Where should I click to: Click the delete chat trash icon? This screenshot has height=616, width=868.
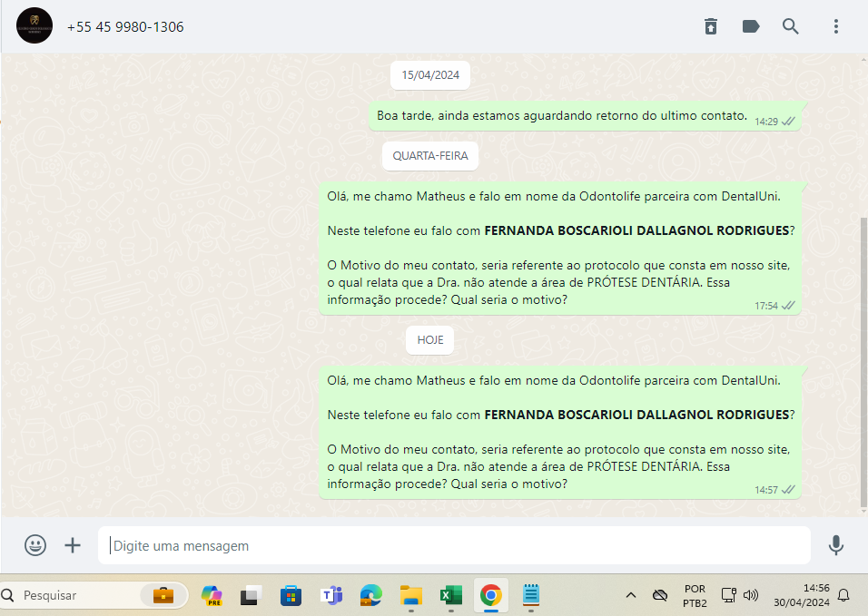(711, 26)
